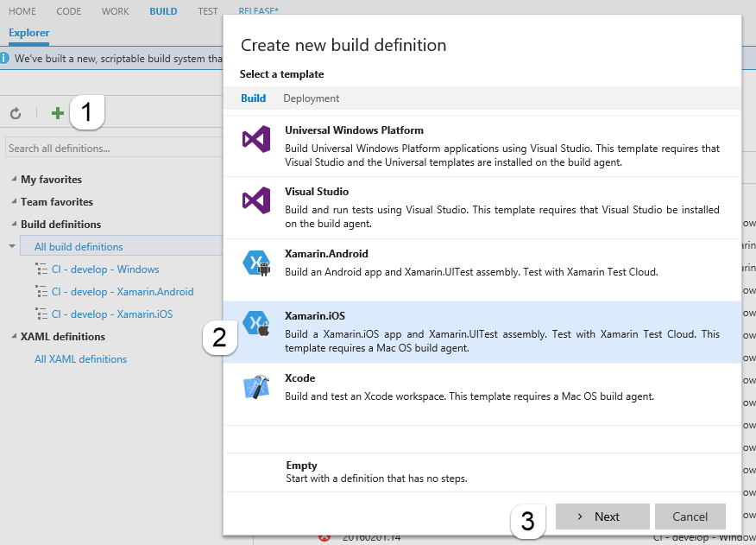Click the Xamarin.iOS template icon
This screenshot has width=756, height=545.
[256, 323]
